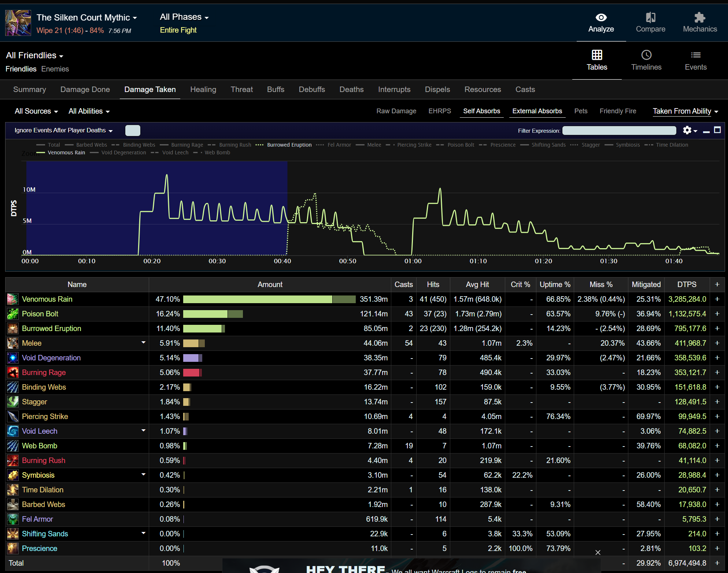Click the boss thumbnail for Silken Court

(18, 23)
